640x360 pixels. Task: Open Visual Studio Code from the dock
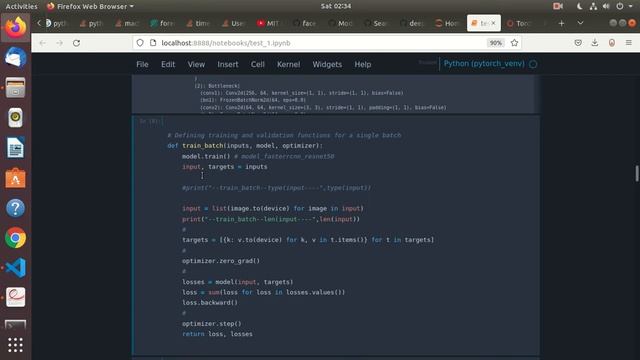16,268
